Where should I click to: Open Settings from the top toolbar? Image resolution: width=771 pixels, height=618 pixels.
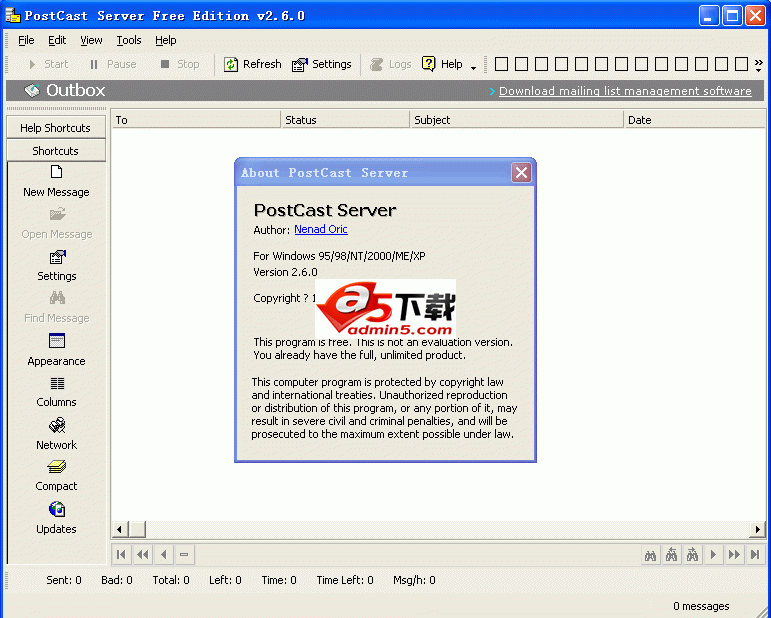click(x=321, y=64)
